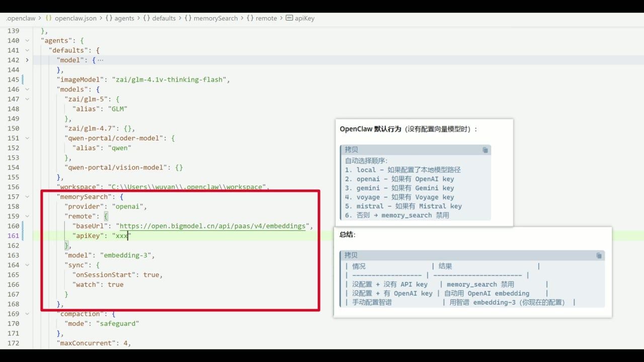The image size is (644, 362).
Task: Open the defaults breadcrumb segment
Action: (164, 18)
